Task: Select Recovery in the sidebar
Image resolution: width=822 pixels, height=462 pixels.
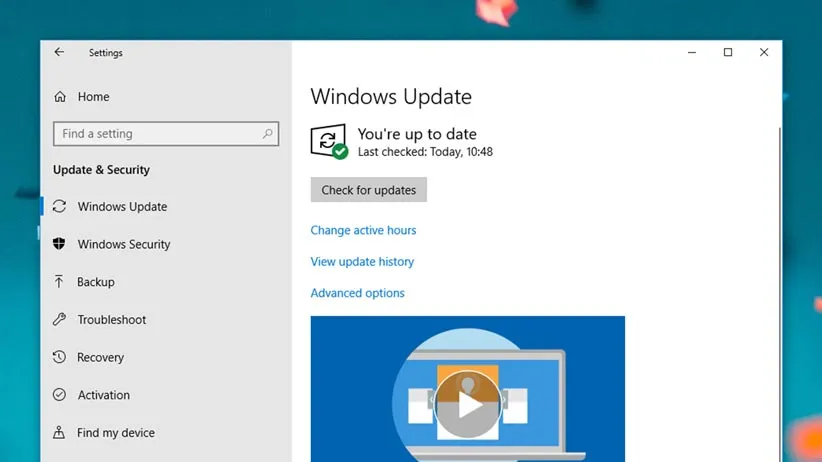Action: [x=101, y=357]
